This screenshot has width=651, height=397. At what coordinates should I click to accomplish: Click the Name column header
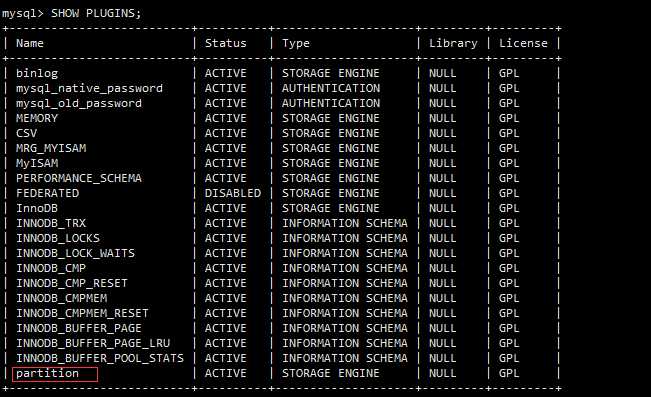(x=30, y=43)
